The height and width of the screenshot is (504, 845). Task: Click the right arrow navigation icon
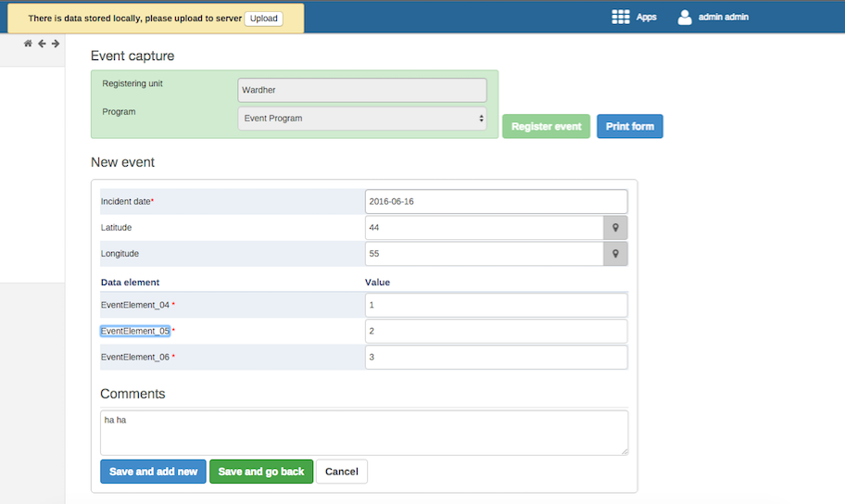56,44
